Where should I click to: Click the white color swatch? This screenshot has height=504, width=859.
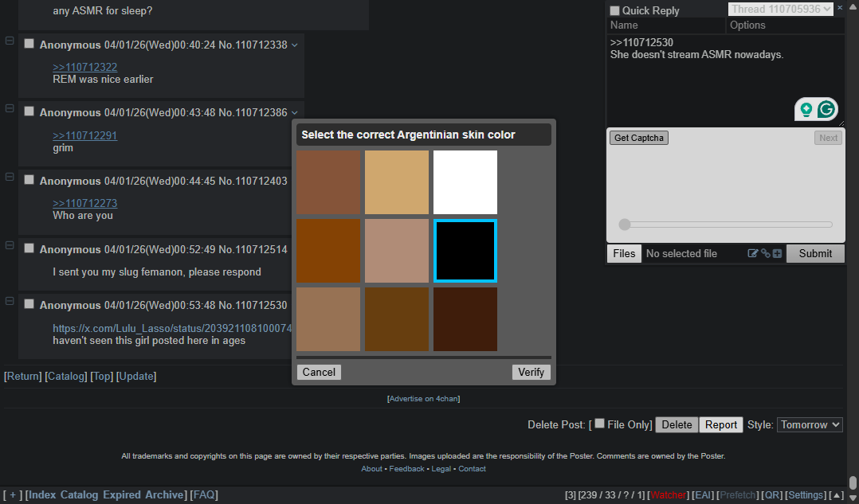click(x=465, y=182)
